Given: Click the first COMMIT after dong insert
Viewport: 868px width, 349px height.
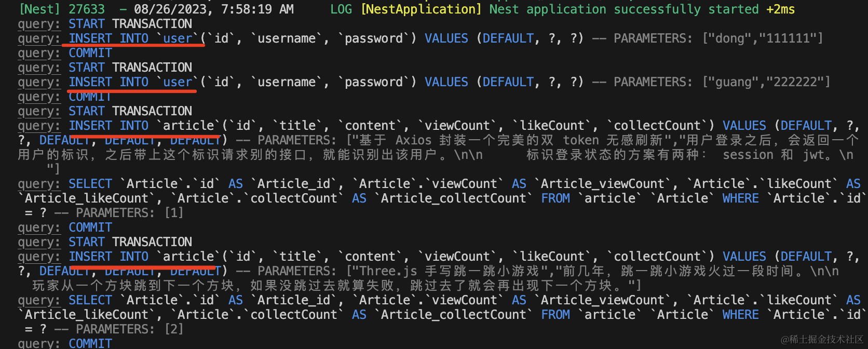Looking at the screenshot, I should click(90, 53).
